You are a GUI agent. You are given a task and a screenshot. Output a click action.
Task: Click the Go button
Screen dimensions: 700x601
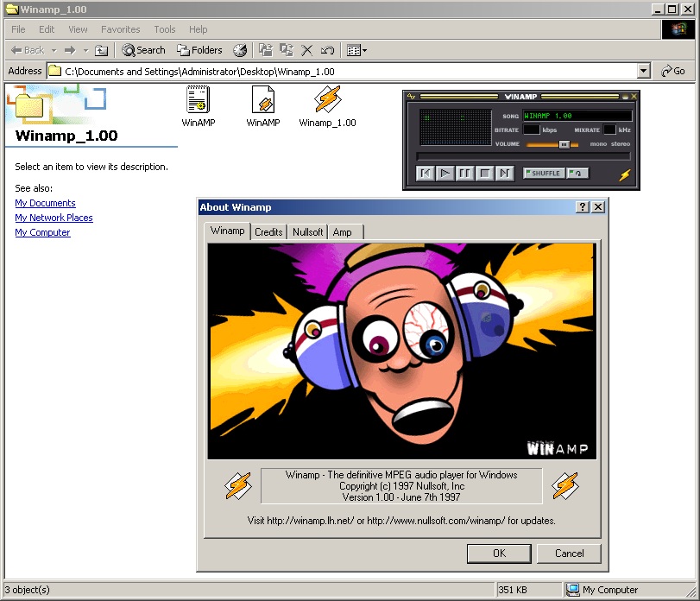point(673,71)
